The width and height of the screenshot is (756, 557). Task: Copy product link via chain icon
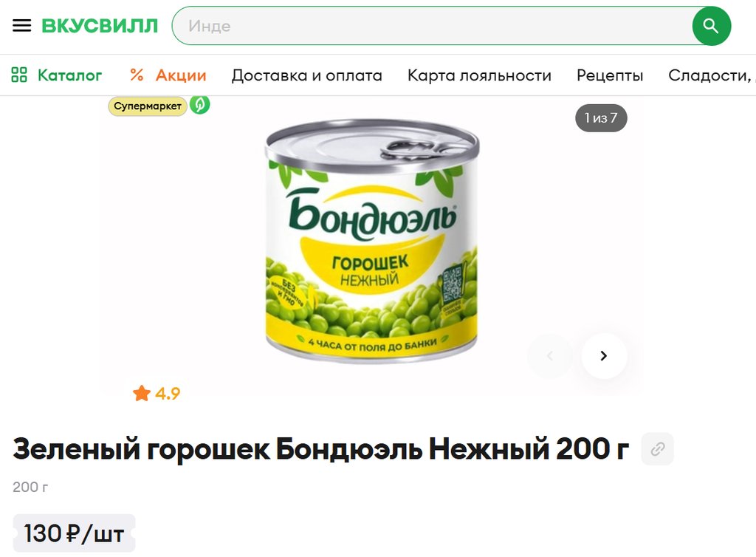pos(657,449)
